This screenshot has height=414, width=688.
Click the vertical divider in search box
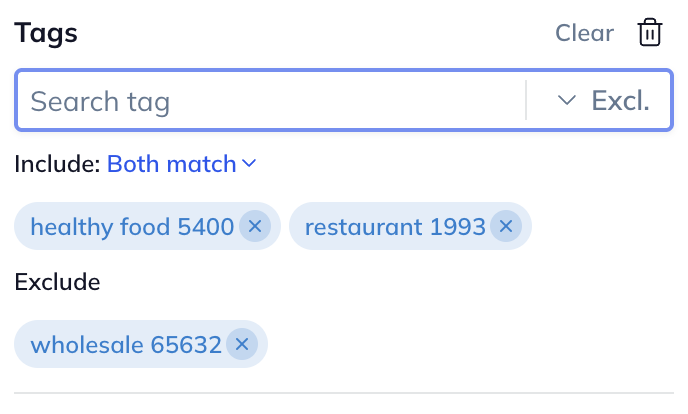[x=526, y=100]
